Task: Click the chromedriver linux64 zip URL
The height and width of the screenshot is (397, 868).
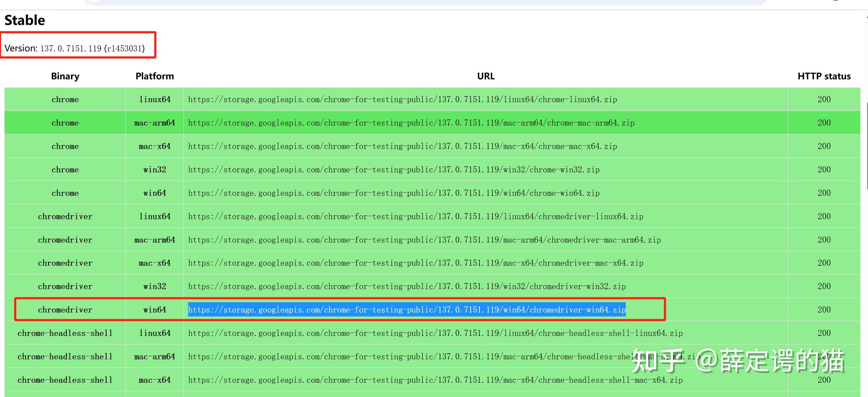Action: point(415,216)
